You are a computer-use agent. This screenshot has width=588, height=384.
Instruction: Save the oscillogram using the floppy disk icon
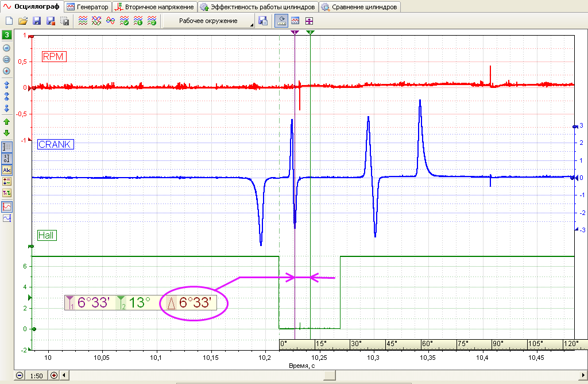click(x=37, y=21)
